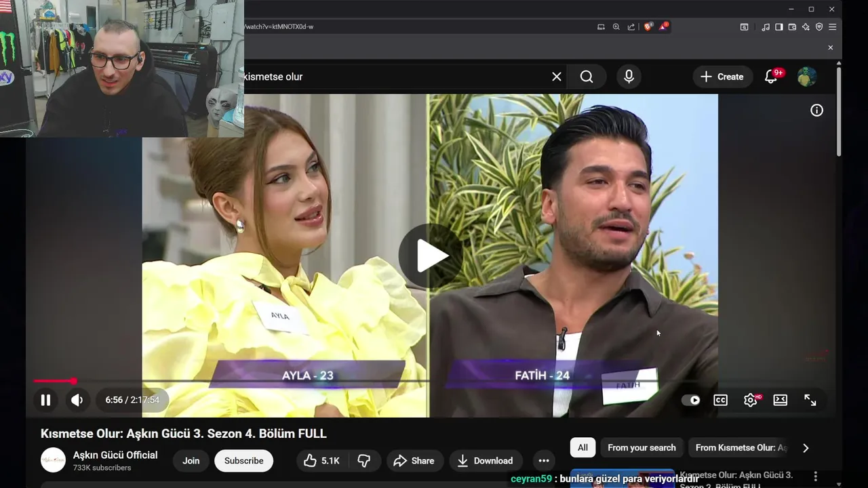
Task: Dislike the video
Action: click(364, 461)
